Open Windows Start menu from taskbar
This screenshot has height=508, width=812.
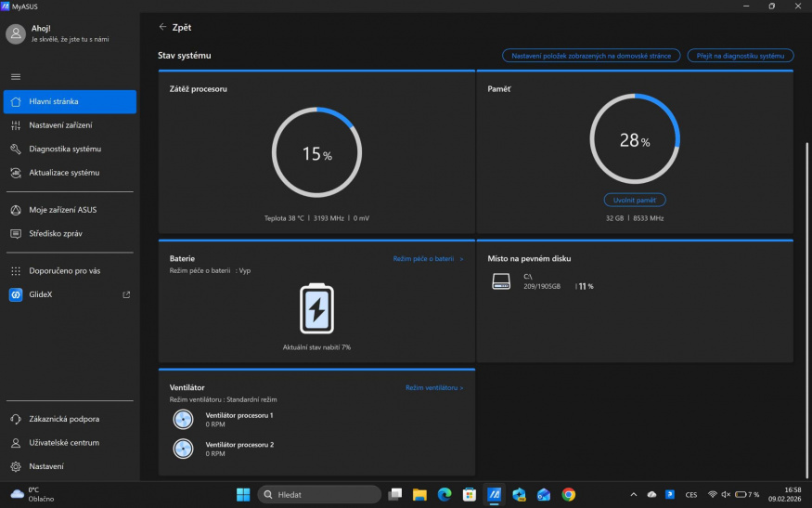tap(243, 494)
